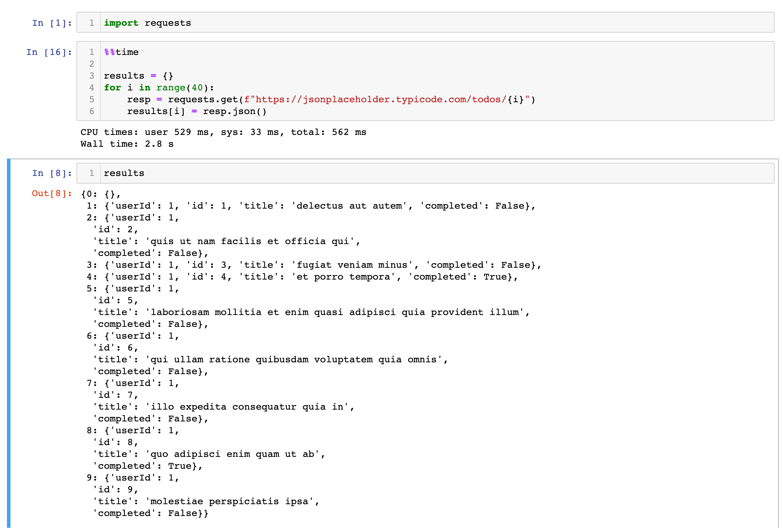Click the import requests code cell

click(417, 23)
